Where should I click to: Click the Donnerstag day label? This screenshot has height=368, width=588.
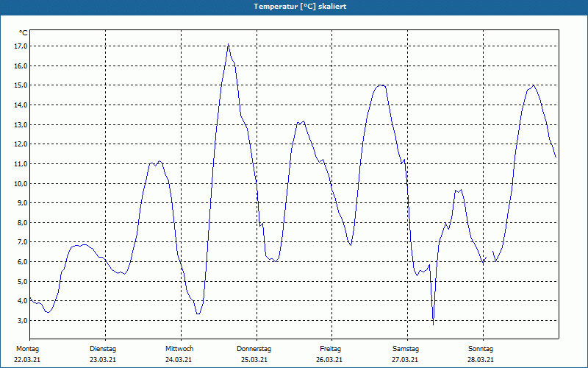254,349
